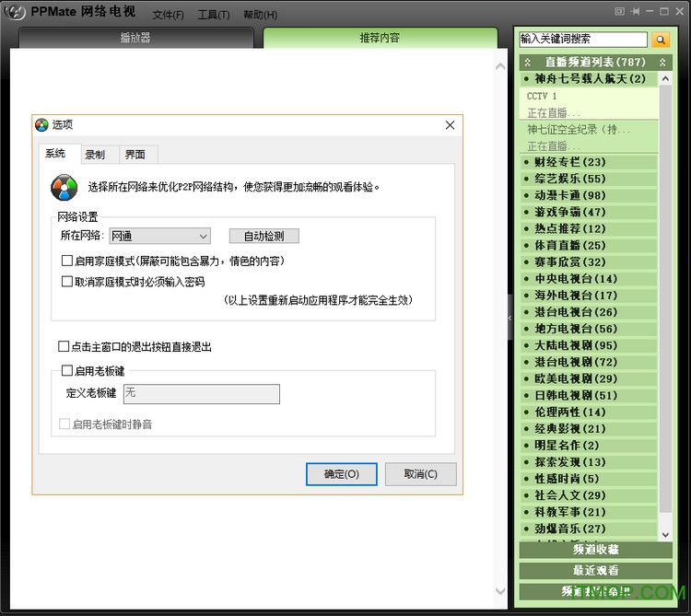
Task: Click the channel list scrollbar thumb
Action: coord(665,299)
